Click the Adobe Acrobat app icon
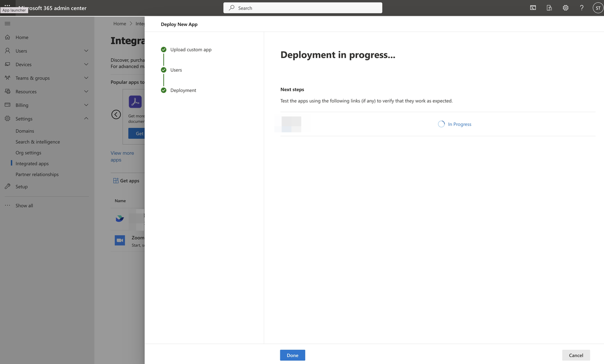 point(135,102)
